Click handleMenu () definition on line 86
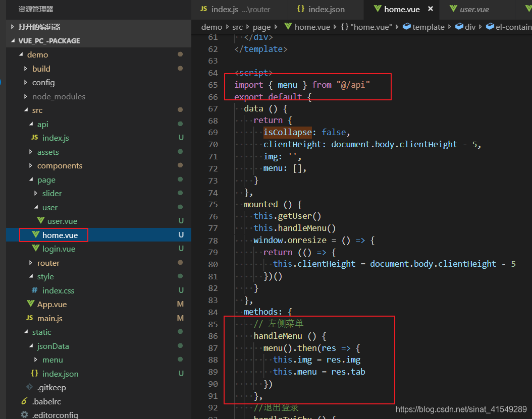Image resolution: width=532 pixels, height=419 pixels. 290,336
